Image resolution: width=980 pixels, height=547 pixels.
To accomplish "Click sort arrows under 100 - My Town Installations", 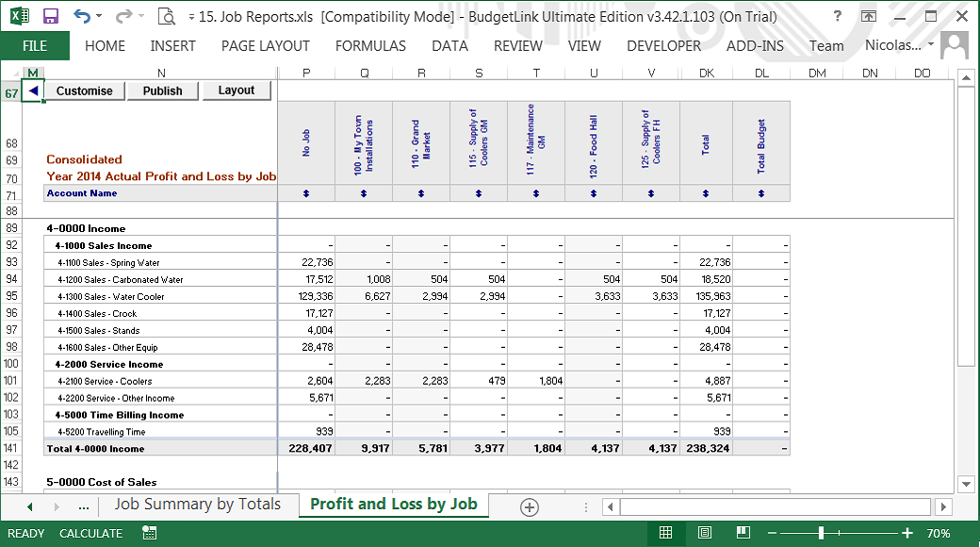I will click(364, 193).
